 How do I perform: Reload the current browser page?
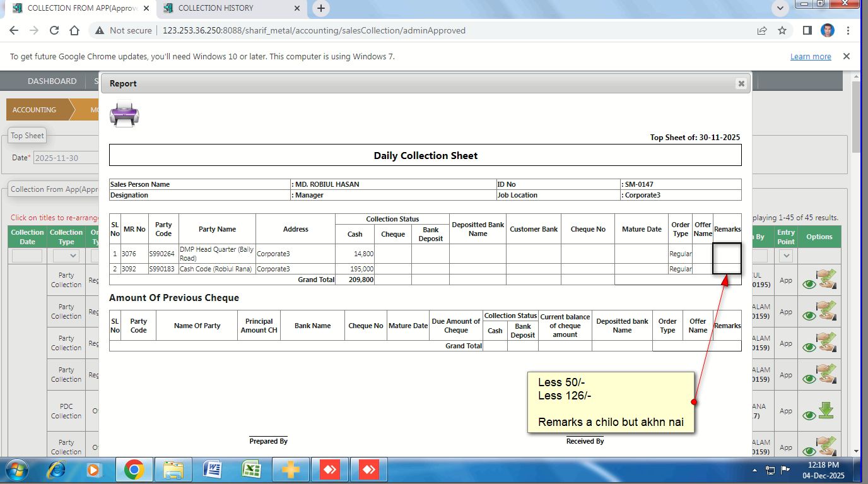click(x=54, y=30)
